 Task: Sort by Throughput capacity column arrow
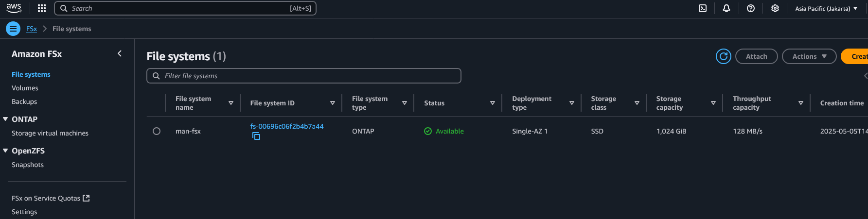(801, 103)
